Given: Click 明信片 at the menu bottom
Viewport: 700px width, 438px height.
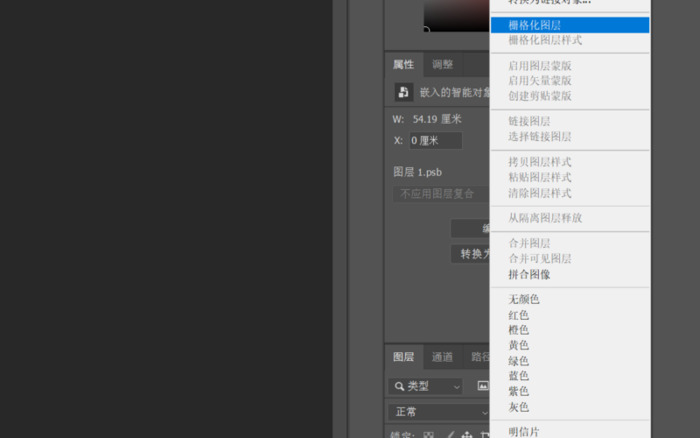Looking at the screenshot, I should pyautogui.click(x=570, y=432).
